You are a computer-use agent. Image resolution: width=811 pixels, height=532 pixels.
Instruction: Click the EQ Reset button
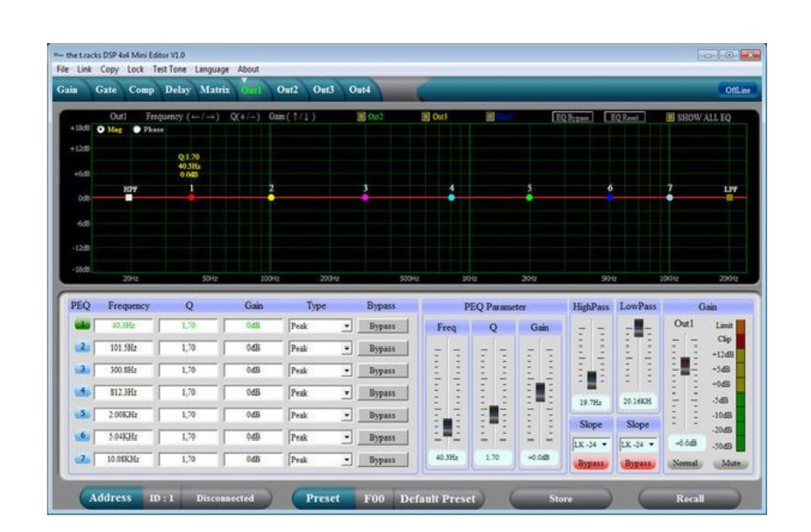click(x=625, y=117)
